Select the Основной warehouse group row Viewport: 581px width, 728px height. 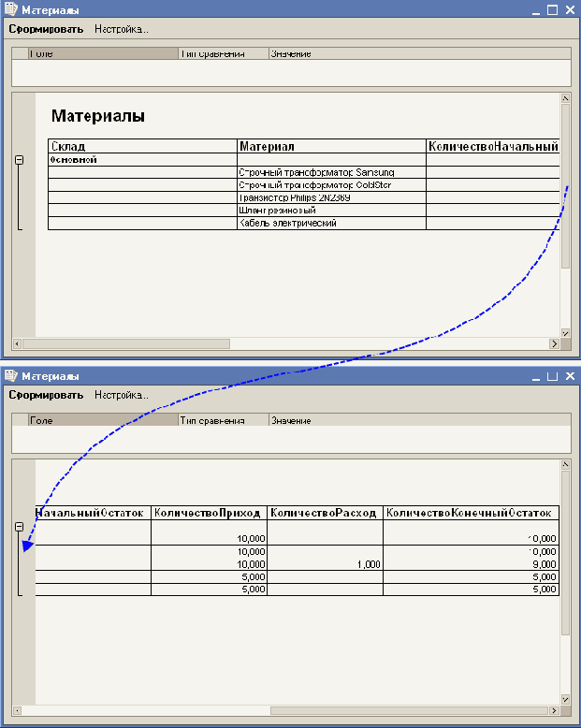[x=142, y=160]
